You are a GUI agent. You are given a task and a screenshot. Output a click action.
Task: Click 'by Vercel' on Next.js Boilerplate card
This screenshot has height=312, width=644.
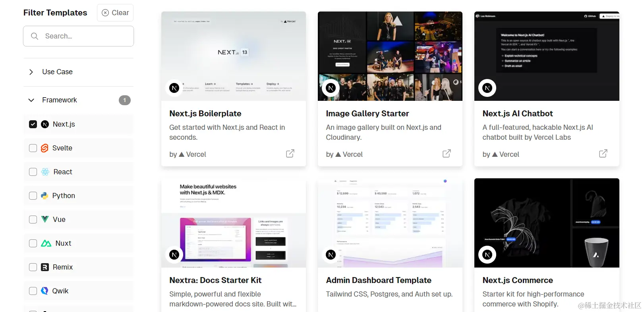tap(188, 154)
